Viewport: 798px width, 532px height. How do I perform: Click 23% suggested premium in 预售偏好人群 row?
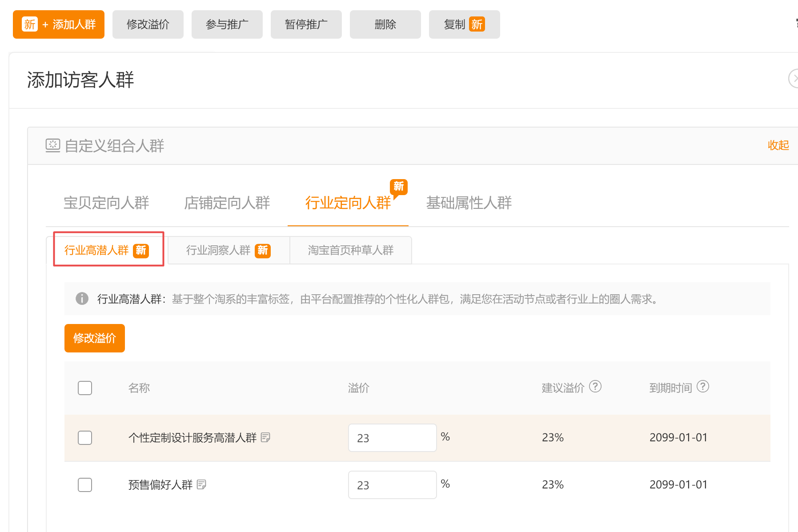(553, 484)
